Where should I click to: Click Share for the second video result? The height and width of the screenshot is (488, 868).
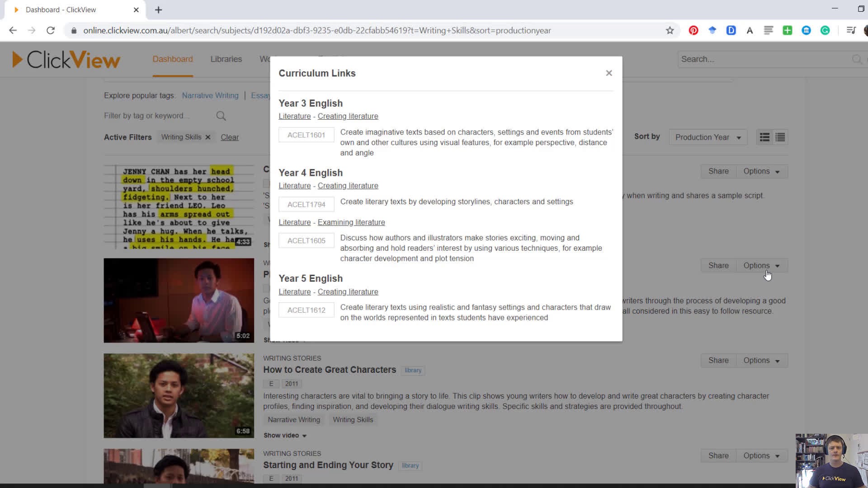pos(718,266)
